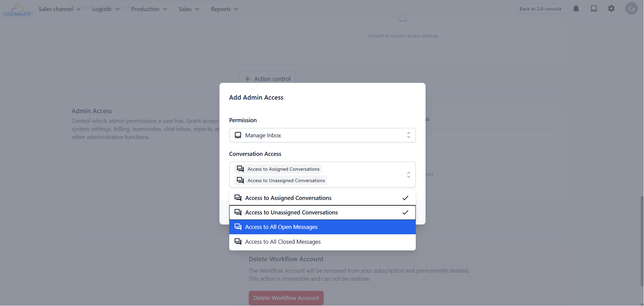Screen dimensions: 644x306
Task: Open the notifications bell icon
Action: 576,9
